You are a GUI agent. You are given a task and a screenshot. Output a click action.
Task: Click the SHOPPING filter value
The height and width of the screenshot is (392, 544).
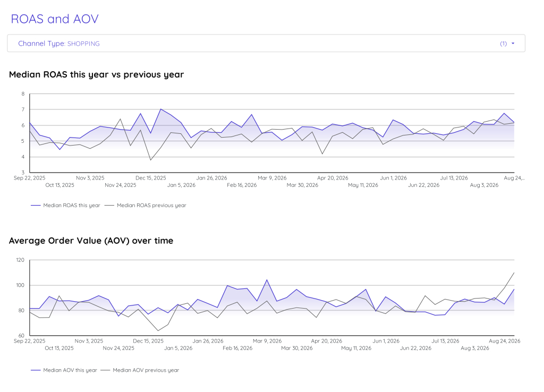(83, 44)
